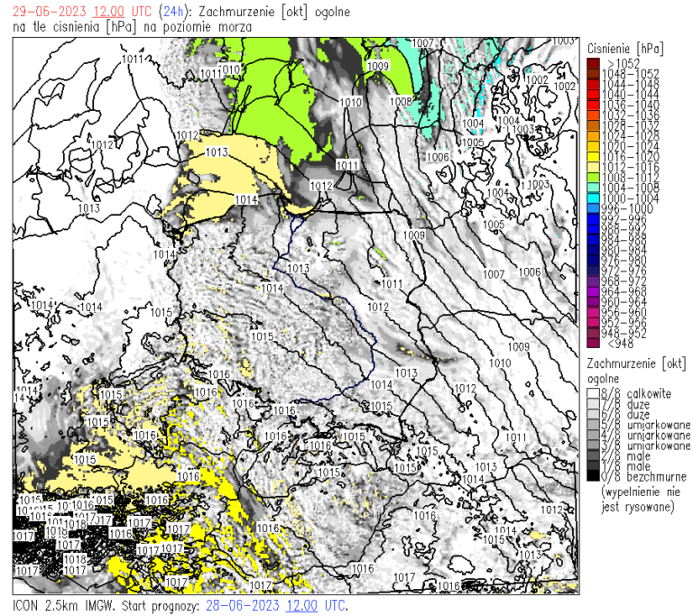The height and width of the screenshot is (616, 693).
Task: Click the 12.00 UTC link in footer
Action: tap(302, 606)
